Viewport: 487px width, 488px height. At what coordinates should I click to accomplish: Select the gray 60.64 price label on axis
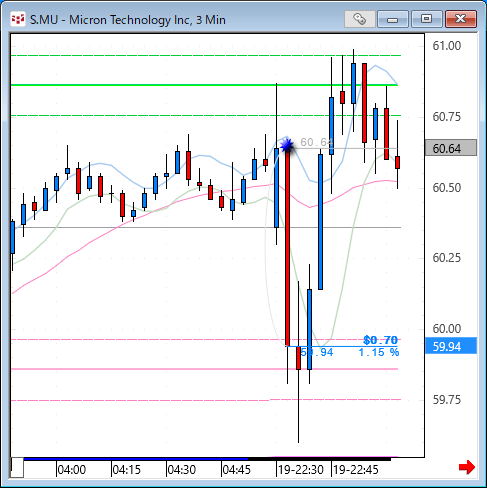coord(451,148)
